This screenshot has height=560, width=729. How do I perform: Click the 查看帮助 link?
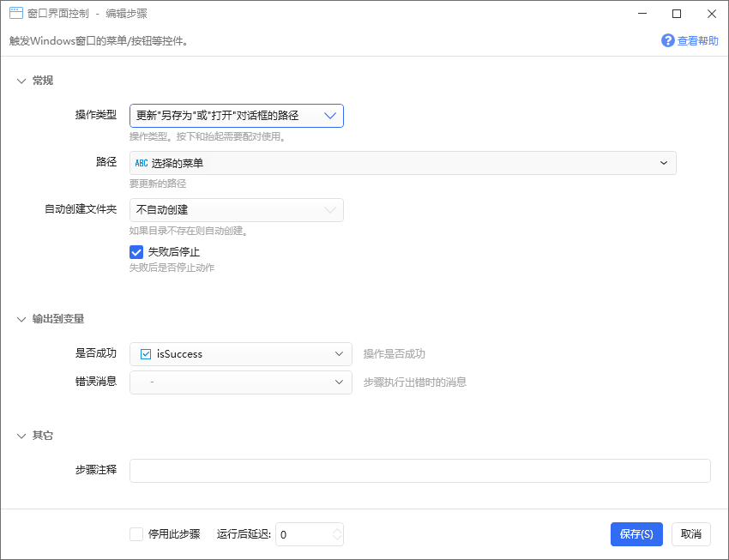[697, 41]
